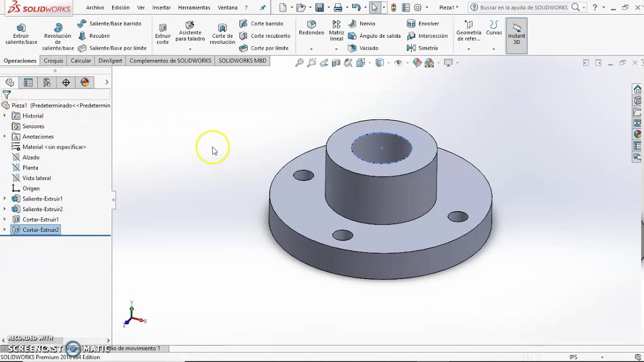Screen dimensions: 644x362
Task: Select the Extruir saliente/base tool
Action: click(21, 34)
